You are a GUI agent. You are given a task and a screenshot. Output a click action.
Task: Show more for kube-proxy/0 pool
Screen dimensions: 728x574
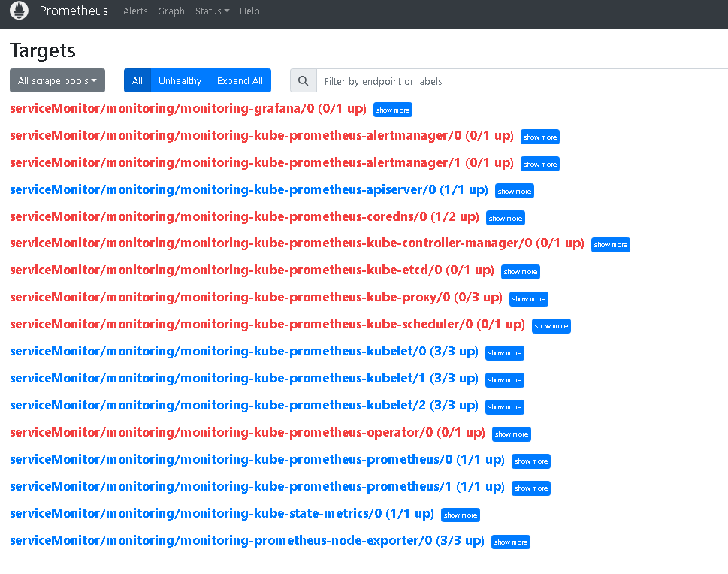(x=529, y=298)
